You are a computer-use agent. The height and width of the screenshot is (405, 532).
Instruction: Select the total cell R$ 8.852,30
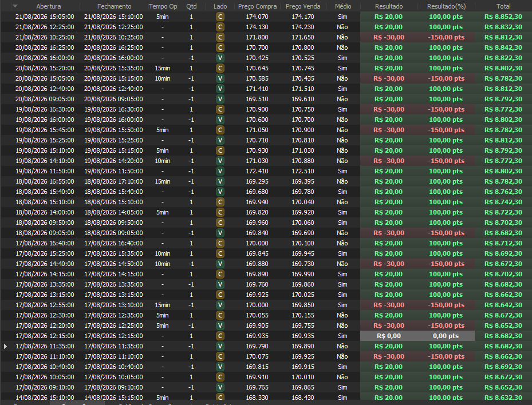coord(503,17)
